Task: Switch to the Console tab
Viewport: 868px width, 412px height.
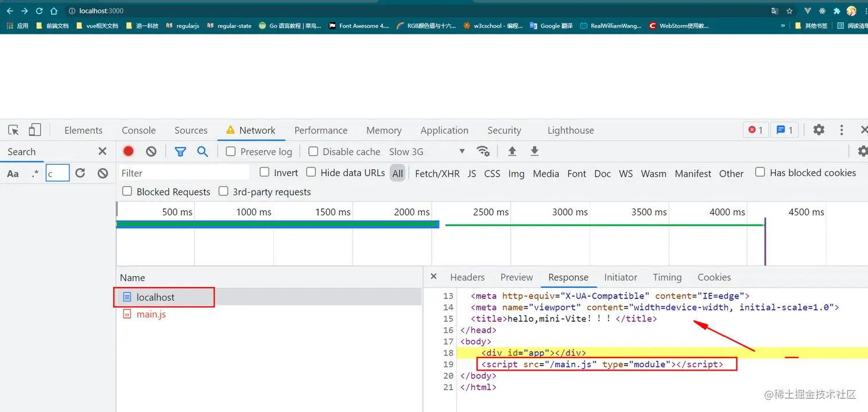Action: 138,130
